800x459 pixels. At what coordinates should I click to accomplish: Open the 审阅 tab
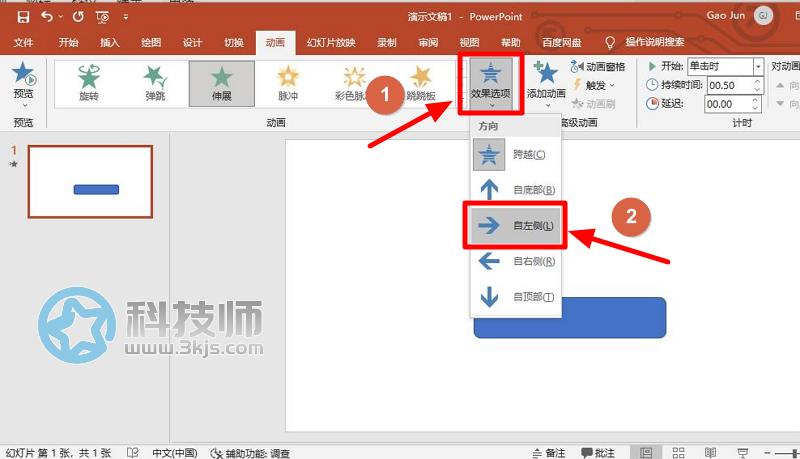click(428, 42)
